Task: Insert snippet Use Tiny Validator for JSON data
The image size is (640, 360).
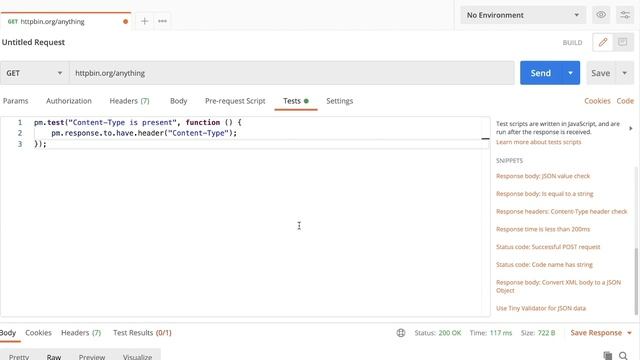Action: 541,309
